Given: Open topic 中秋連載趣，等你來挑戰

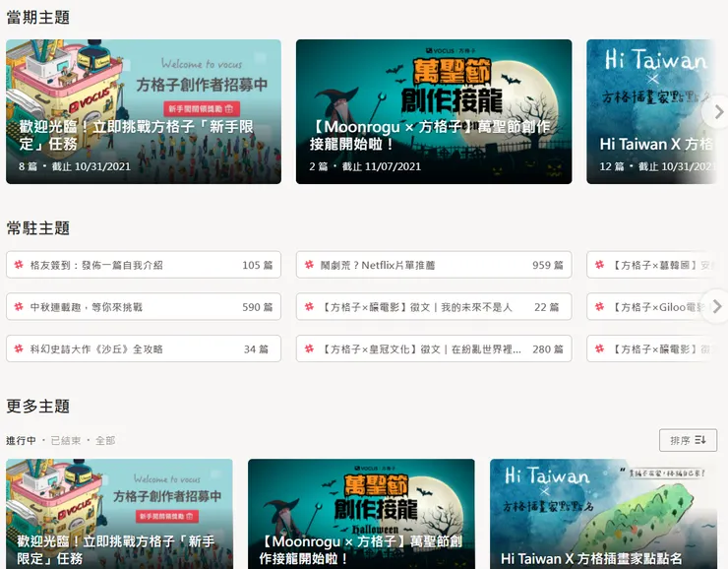Looking at the screenshot, I should point(144,306).
